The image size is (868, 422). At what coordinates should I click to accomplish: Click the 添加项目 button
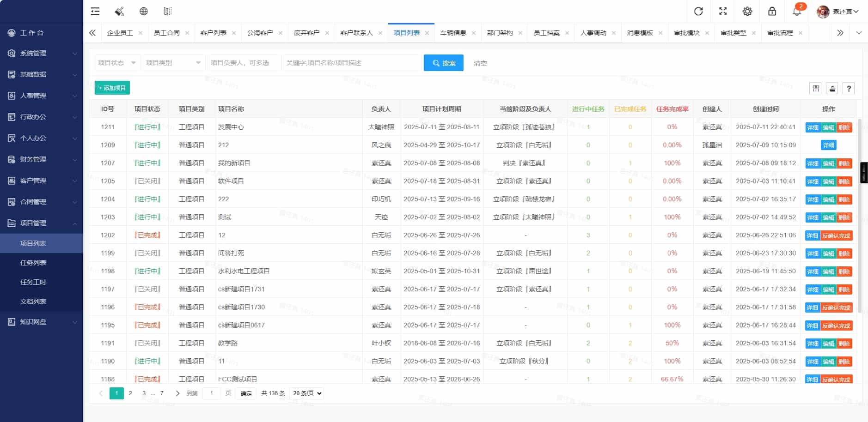[111, 87]
